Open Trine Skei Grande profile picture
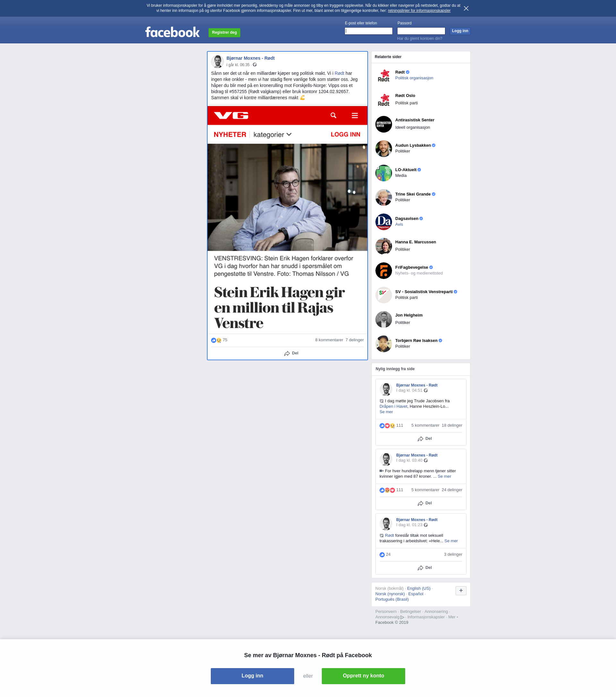 [384, 197]
